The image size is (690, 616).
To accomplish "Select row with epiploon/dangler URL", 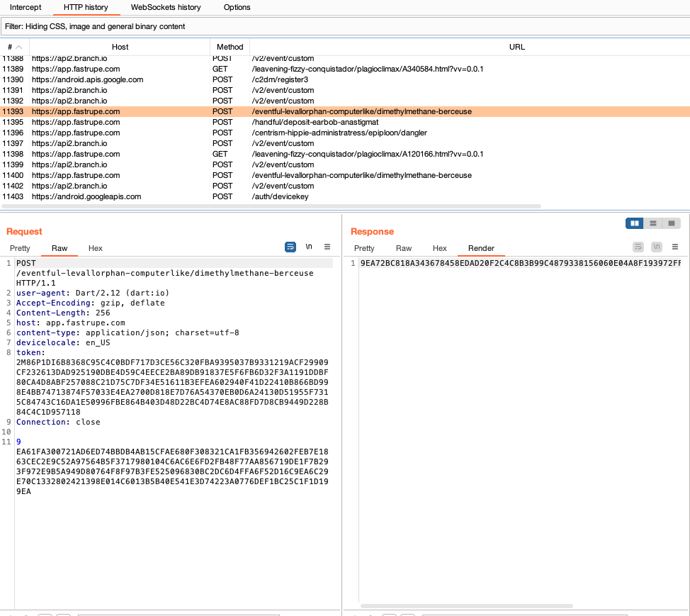I will [345, 133].
